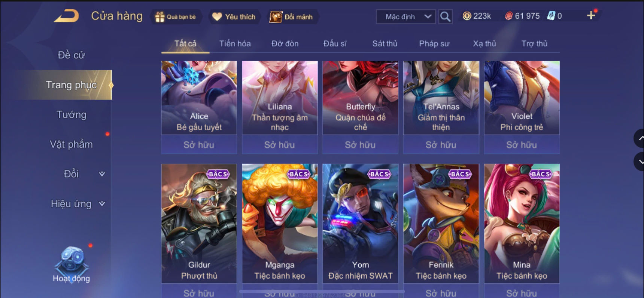Viewport: 644px width, 298px height.
Task: Open the Quà bạn bè gift icon
Action: pyautogui.click(x=160, y=17)
